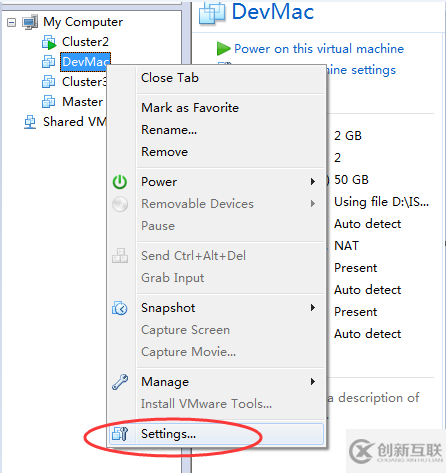Click the Master VM icon
This screenshot has width=446, height=473.
click(49, 102)
